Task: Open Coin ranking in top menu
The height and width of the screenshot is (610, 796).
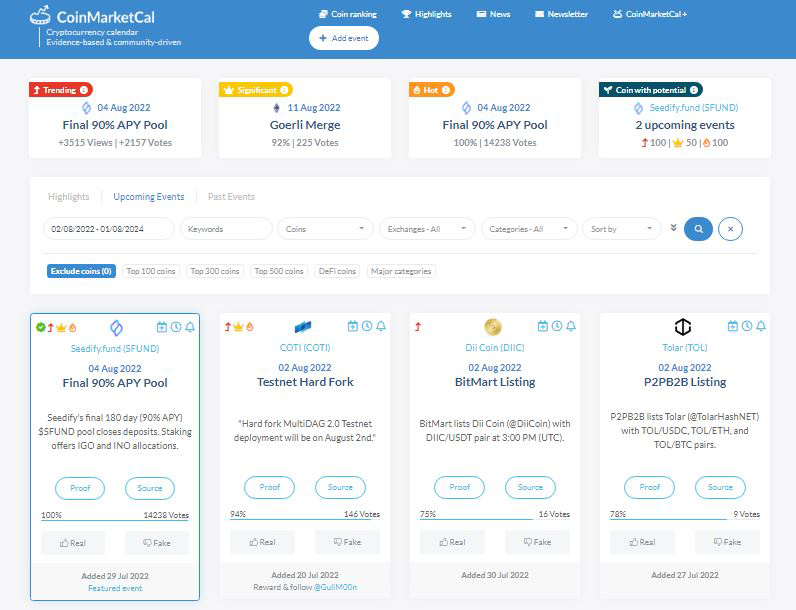Action: [348, 14]
